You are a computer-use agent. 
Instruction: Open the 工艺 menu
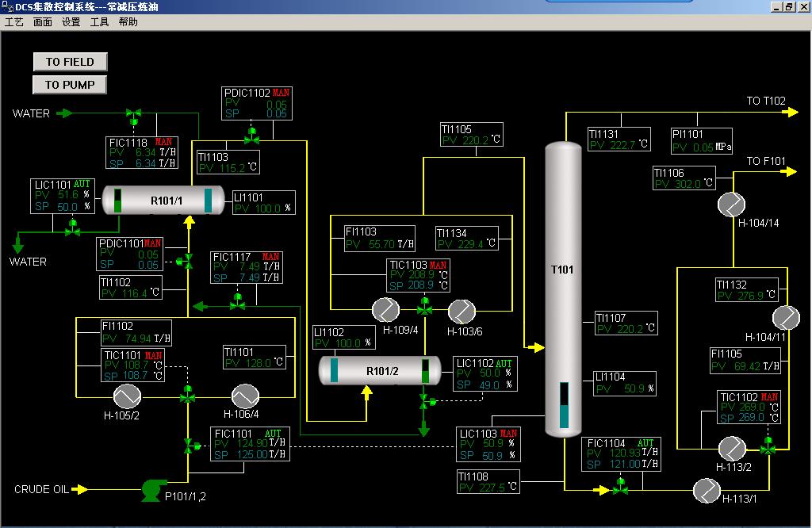tap(14, 22)
